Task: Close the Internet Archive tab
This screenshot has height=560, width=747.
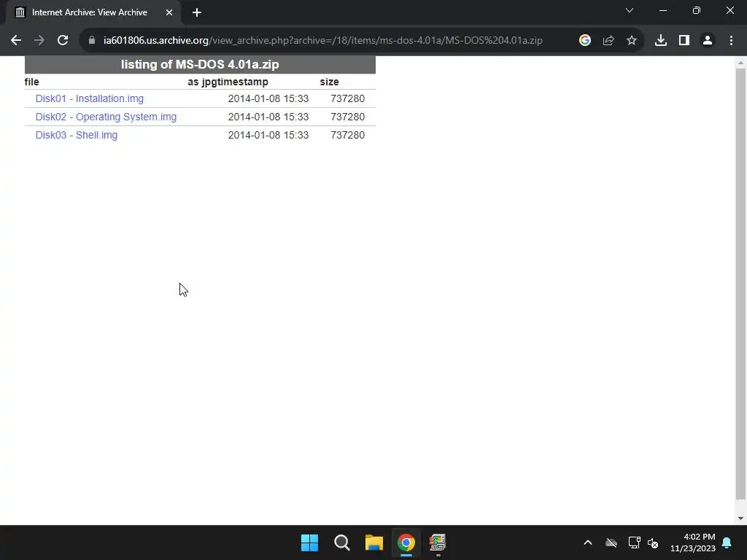Action: coord(169,12)
